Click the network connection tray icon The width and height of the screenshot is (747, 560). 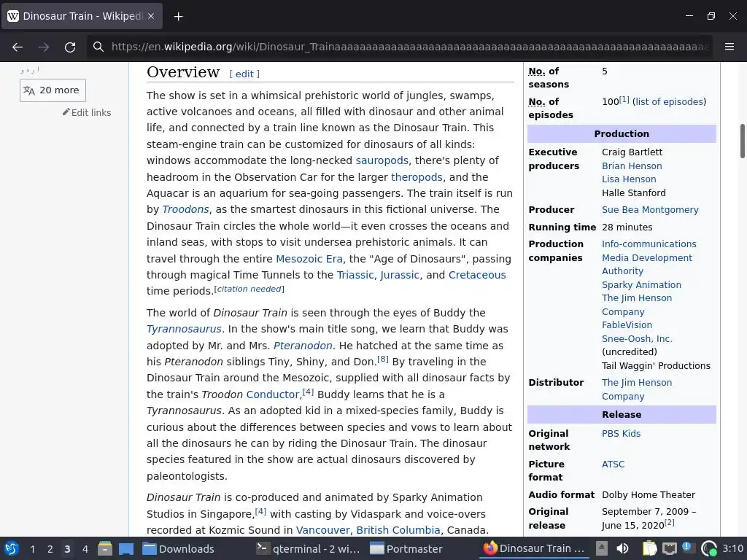click(x=670, y=549)
